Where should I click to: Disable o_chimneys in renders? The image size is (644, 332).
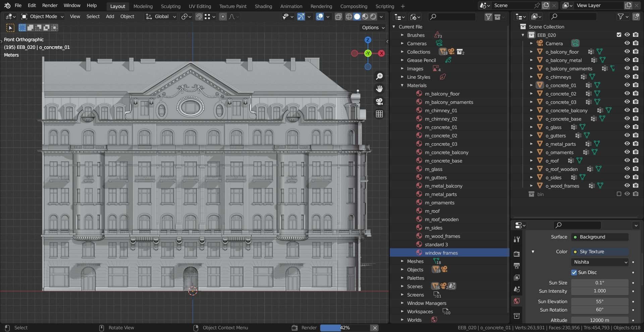coord(636,77)
